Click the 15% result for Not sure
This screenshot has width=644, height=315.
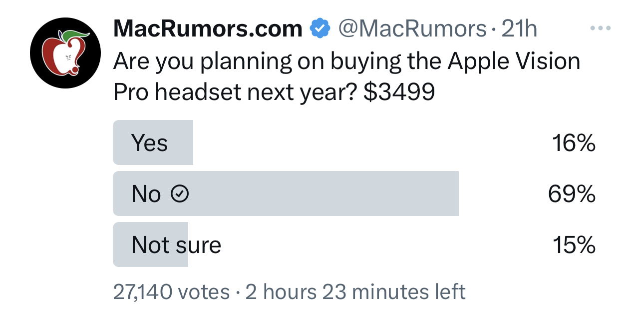click(x=574, y=245)
